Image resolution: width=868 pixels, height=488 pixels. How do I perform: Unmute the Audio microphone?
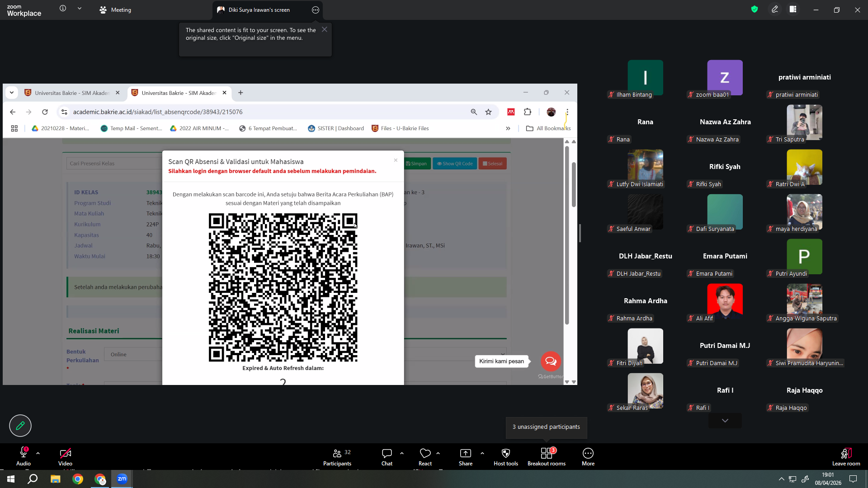pyautogui.click(x=24, y=456)
